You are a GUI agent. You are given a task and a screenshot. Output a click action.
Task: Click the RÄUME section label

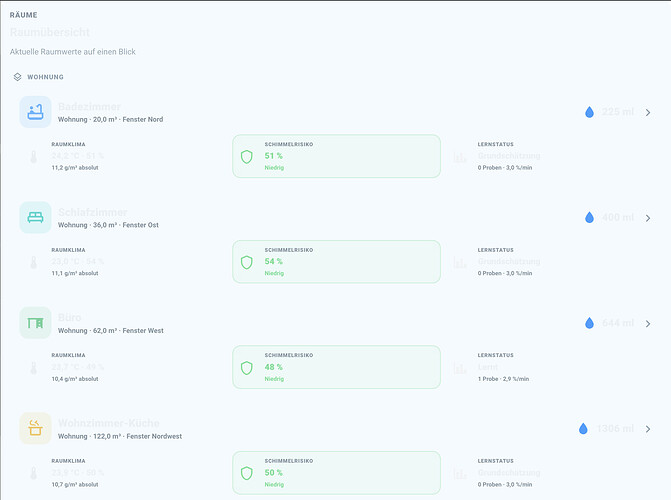pos(24,15)
